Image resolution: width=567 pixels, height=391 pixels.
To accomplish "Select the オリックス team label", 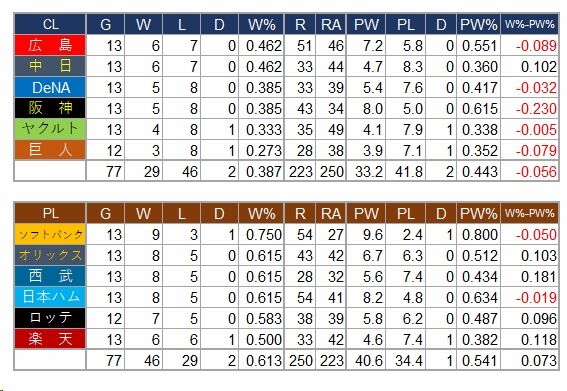I will point(50,255).
